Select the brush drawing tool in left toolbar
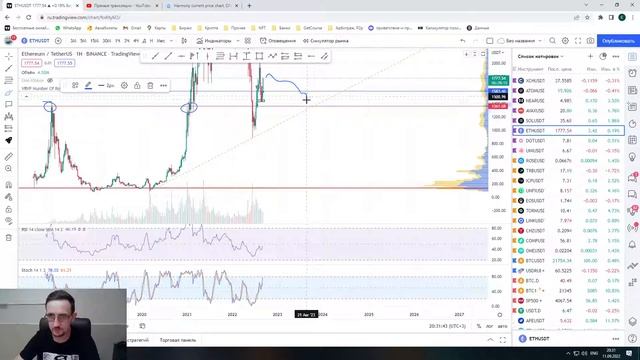 pyautogui.click(x=9, y=92)
